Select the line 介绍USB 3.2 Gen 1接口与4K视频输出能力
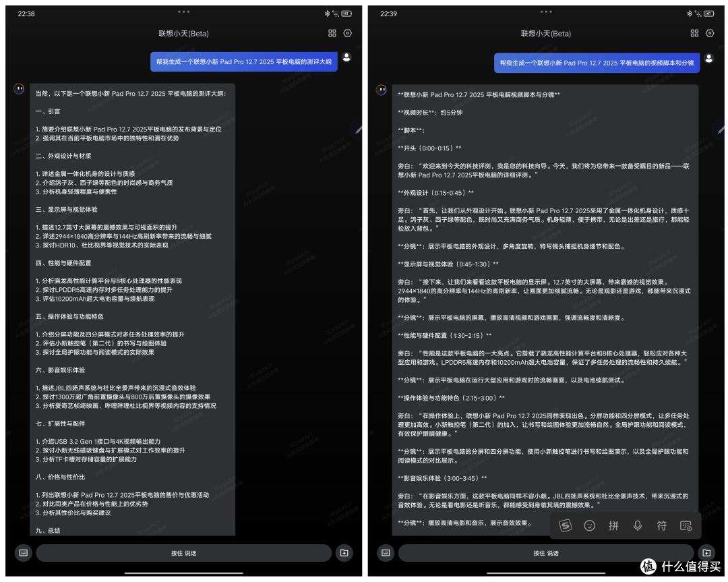The width and height of the screenshot is (728, 582). pos(98,441)
